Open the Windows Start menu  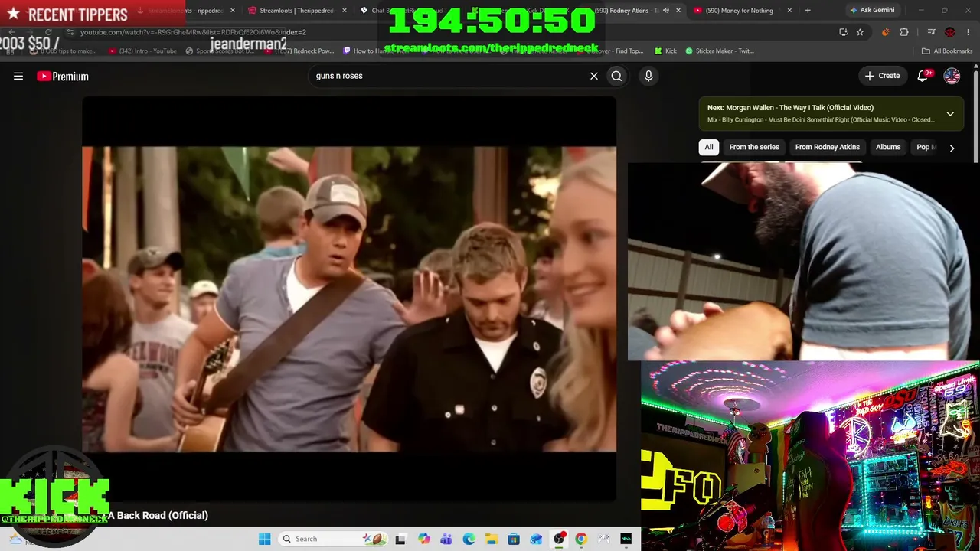coord(264,539)
